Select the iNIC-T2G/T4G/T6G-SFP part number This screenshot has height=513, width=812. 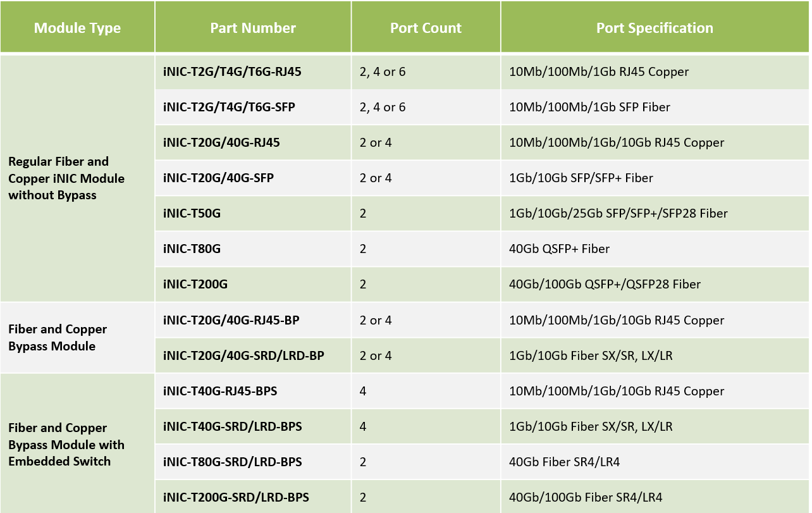229,107
